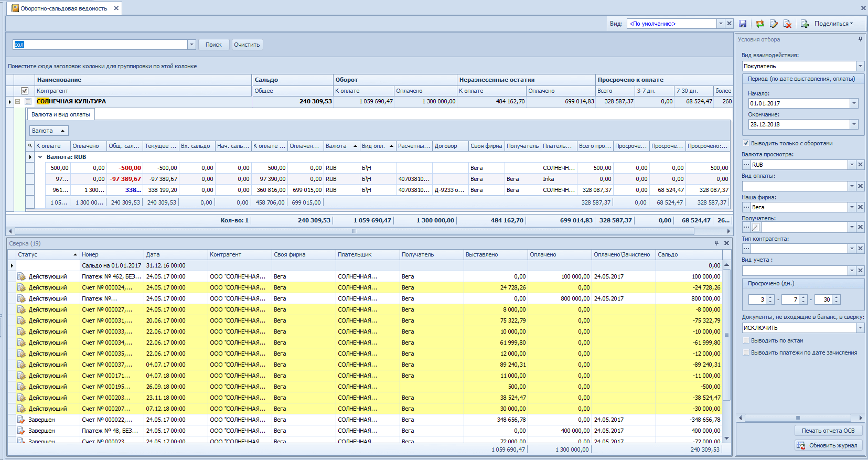The width and height of the screenshot is (868, 460).
Task: Uncheck Выводить только с оборотами
Action: click(746, 143)
